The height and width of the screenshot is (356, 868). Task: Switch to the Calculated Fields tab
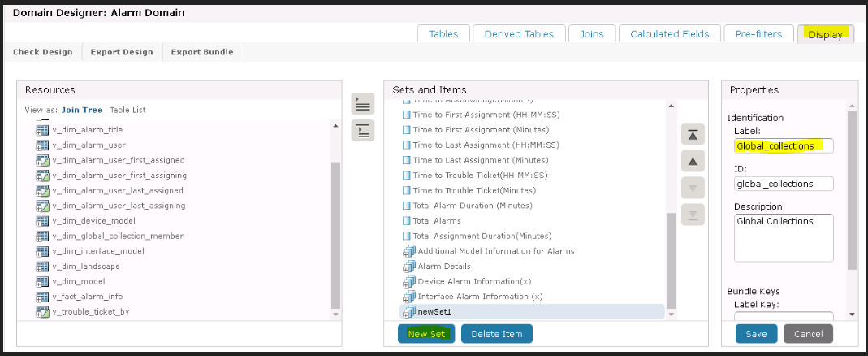(x=669, y=34)
